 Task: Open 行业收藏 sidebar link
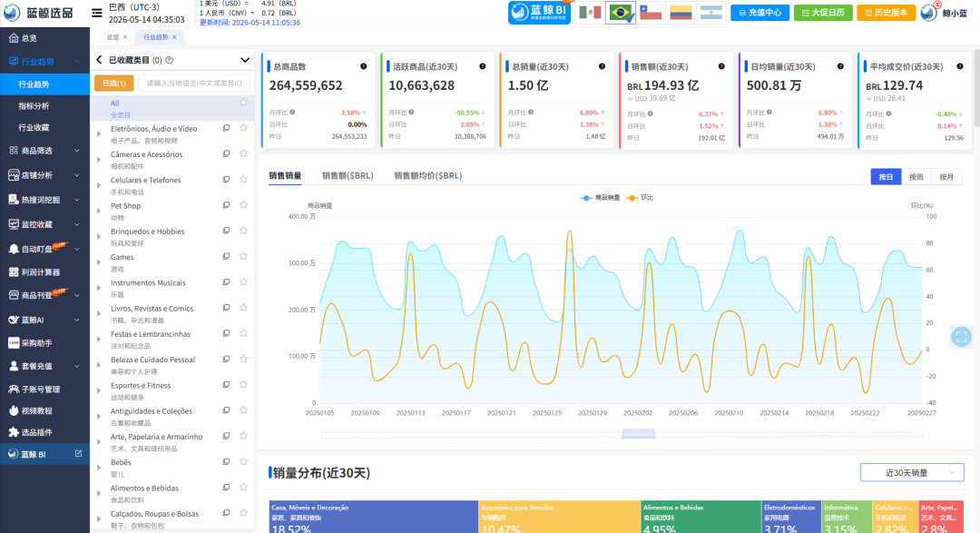coord(34,127)
